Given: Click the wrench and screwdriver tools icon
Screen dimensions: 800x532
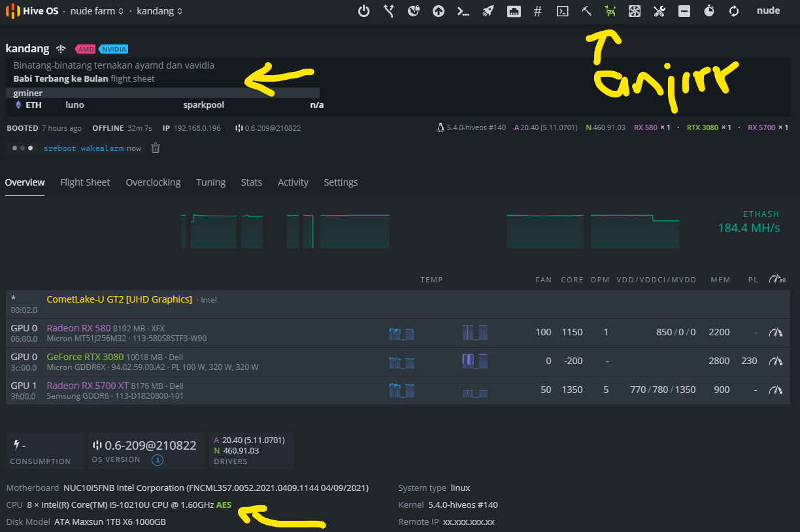Looking at the screenshot, I should [659, 11].
